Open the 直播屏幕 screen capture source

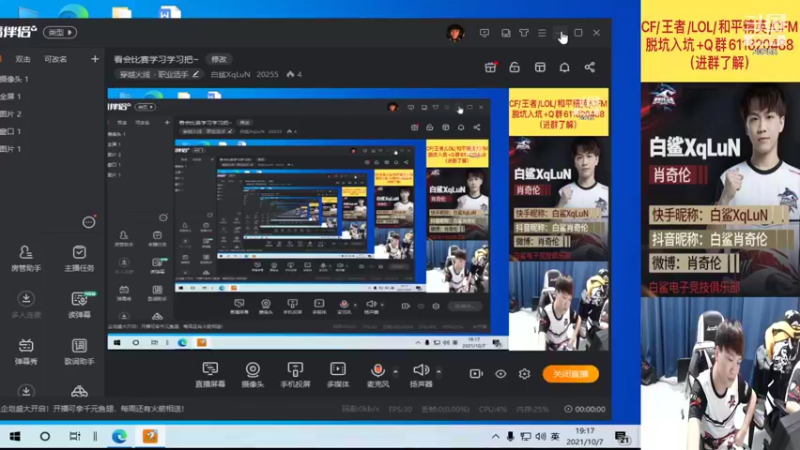pyautogui.click(x=210, y=375)
